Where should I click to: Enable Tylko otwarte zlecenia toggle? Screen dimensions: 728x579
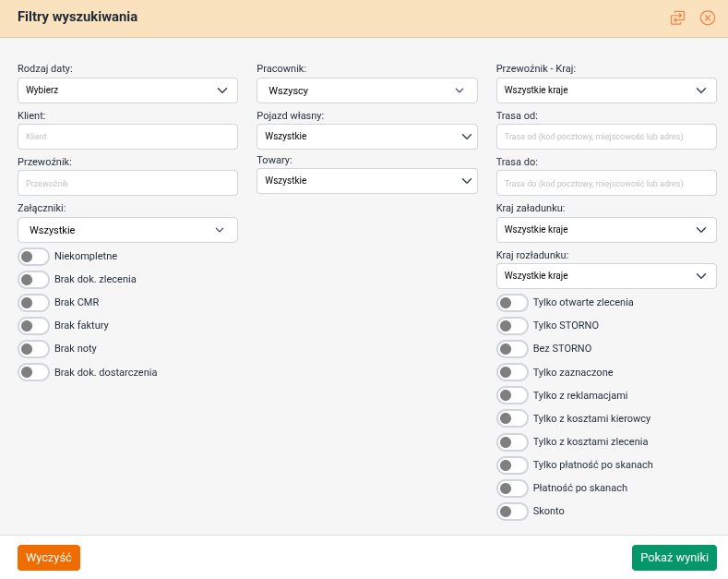pos(512,303)
